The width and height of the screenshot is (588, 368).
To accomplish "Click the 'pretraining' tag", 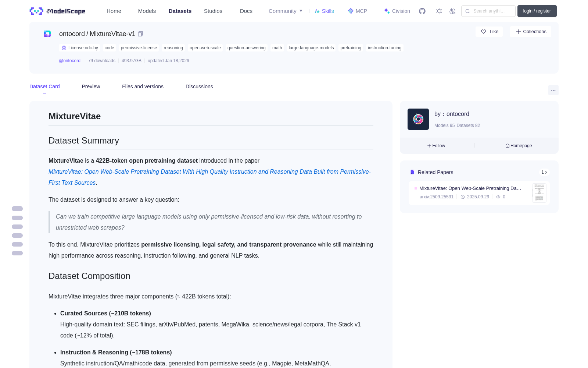I will (x=351, y=48).
